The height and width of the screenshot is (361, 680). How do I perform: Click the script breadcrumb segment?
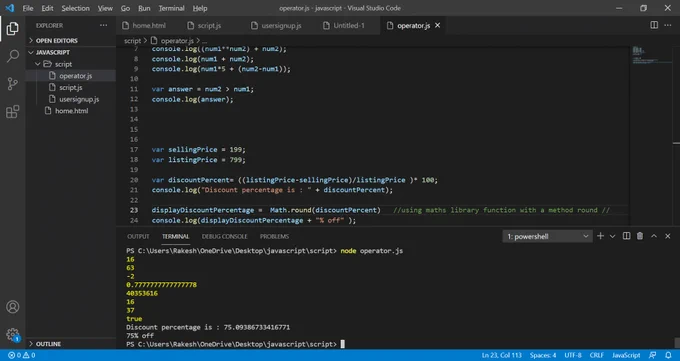click(132, 40)
